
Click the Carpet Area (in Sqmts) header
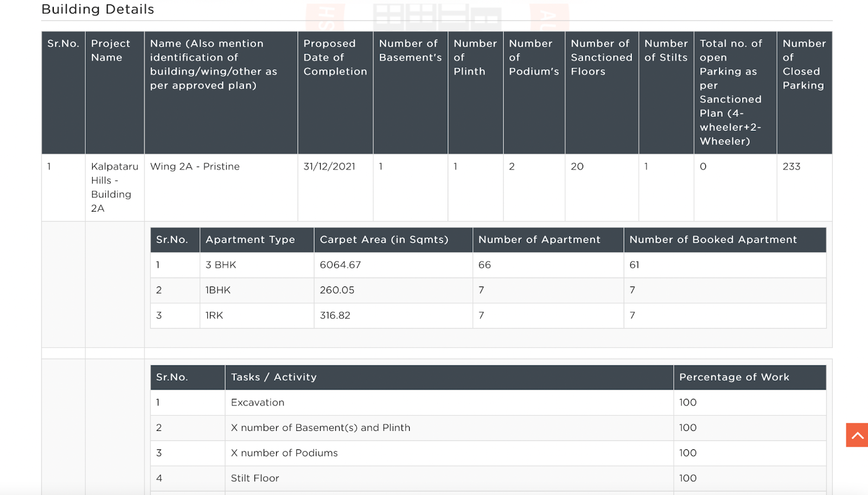pyautogui.click(x=393, y=240)
